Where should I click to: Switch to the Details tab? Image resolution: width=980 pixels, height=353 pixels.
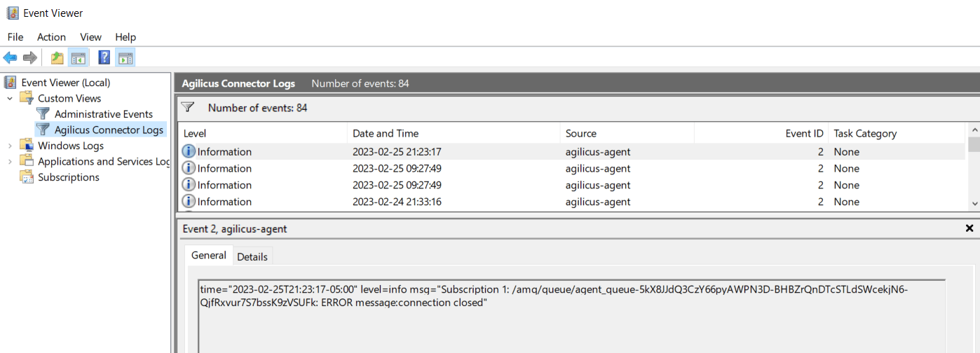coord(252,256)
